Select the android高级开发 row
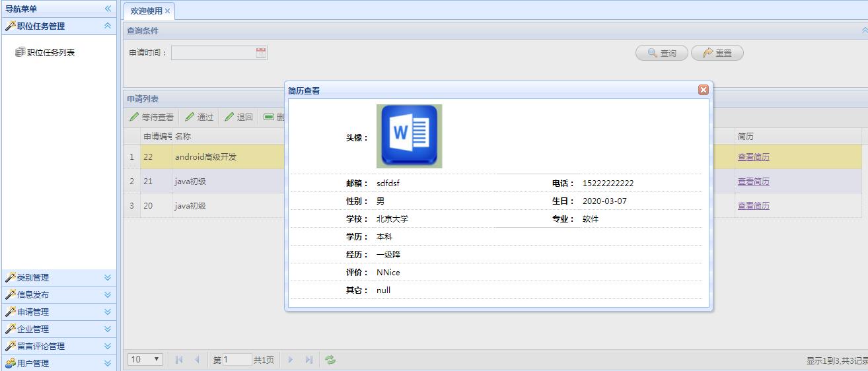868x371 pixels. [x=492, y=157]
